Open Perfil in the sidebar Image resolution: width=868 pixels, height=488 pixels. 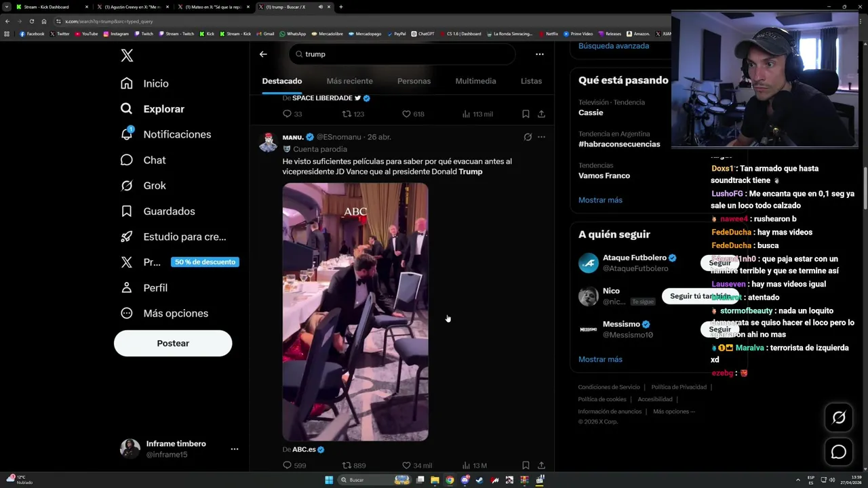[144, 288]
